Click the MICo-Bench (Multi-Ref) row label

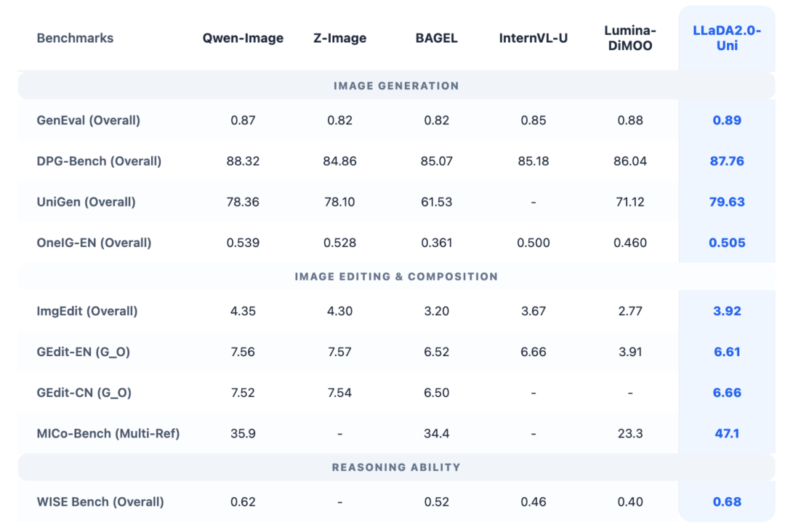108,433
